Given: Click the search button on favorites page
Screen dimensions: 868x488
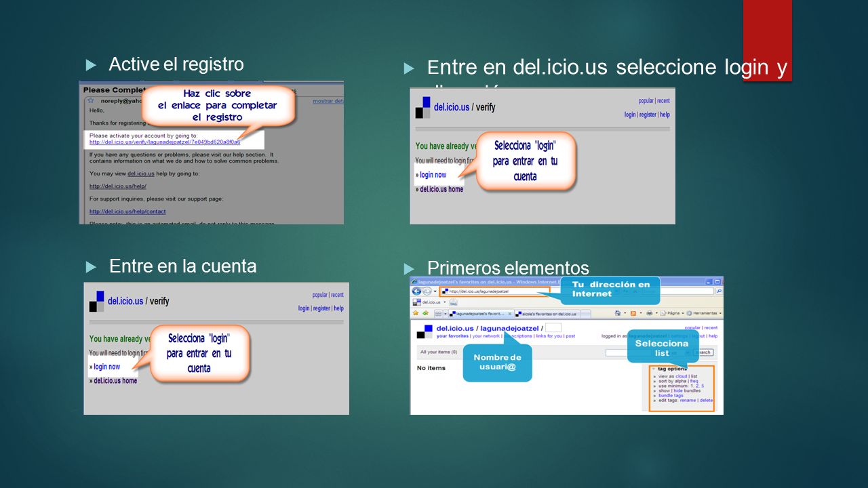Looking at the screenshot, I should 704,352.
